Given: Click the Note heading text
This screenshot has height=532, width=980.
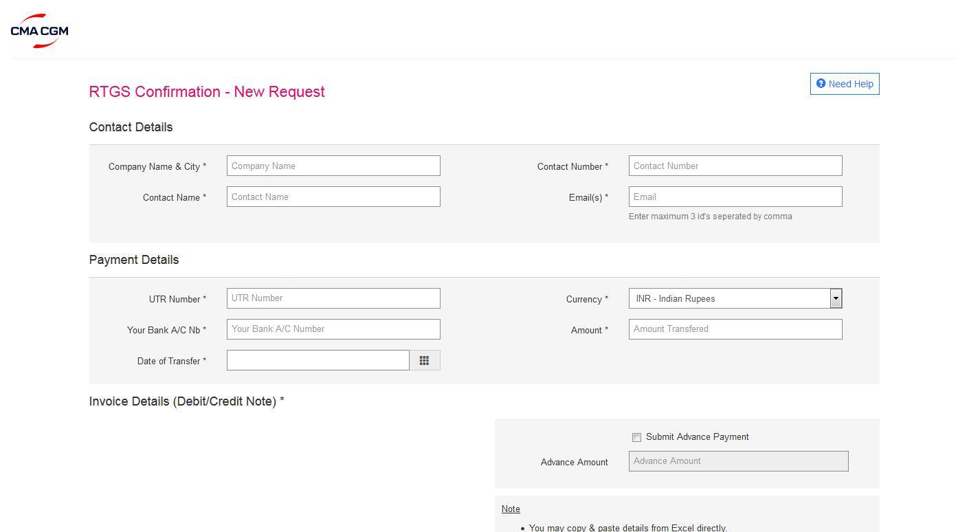Looking at the screenshot, I should coord(511,509).
